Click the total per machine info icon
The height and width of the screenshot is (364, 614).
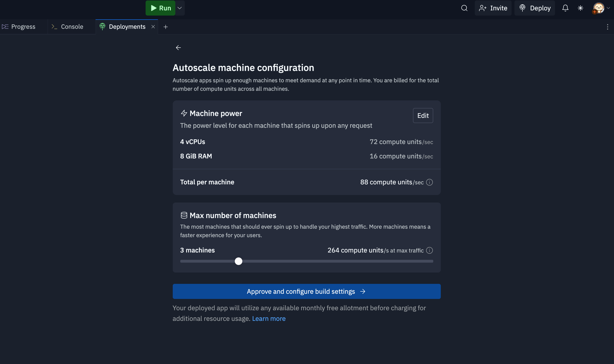point(429,182)
